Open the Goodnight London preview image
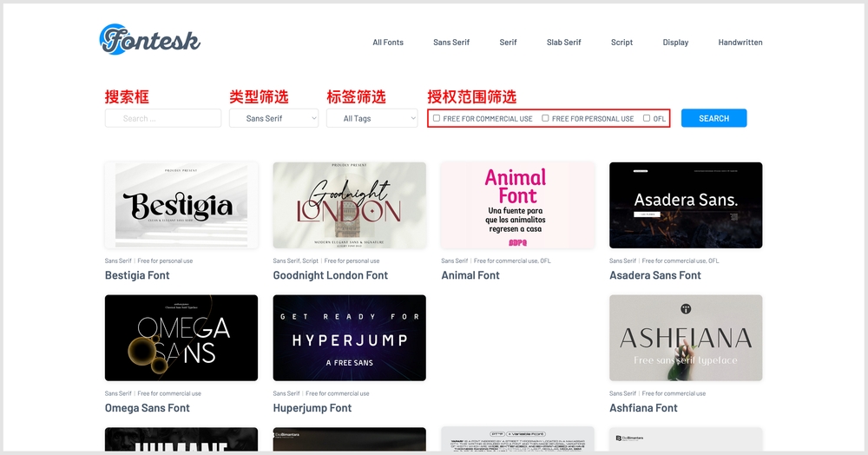 [349, 205]
